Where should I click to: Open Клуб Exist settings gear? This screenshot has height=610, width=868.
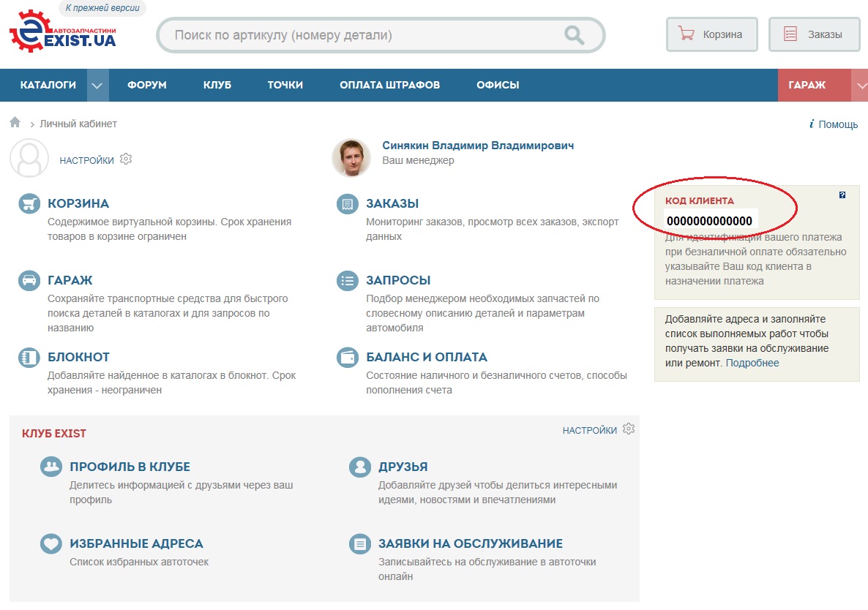[629, 429]
